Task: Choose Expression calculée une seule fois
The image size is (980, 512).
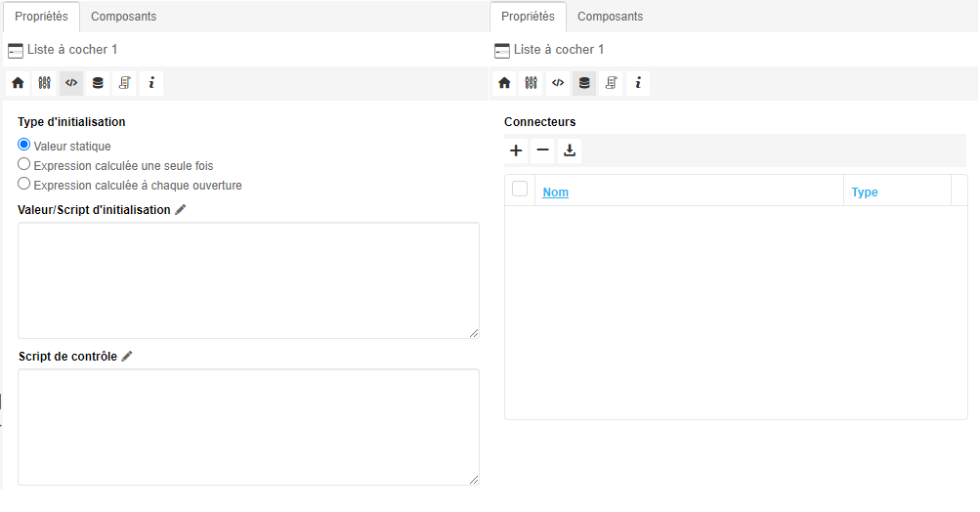Action: (x=24, y=165)
